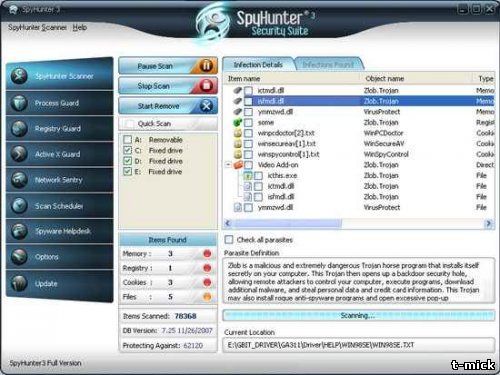This screenshot has width=500, height=375.
Task: Click the cookie icon beside winspycontrol[1].txt
Action: tap(237, 154)
